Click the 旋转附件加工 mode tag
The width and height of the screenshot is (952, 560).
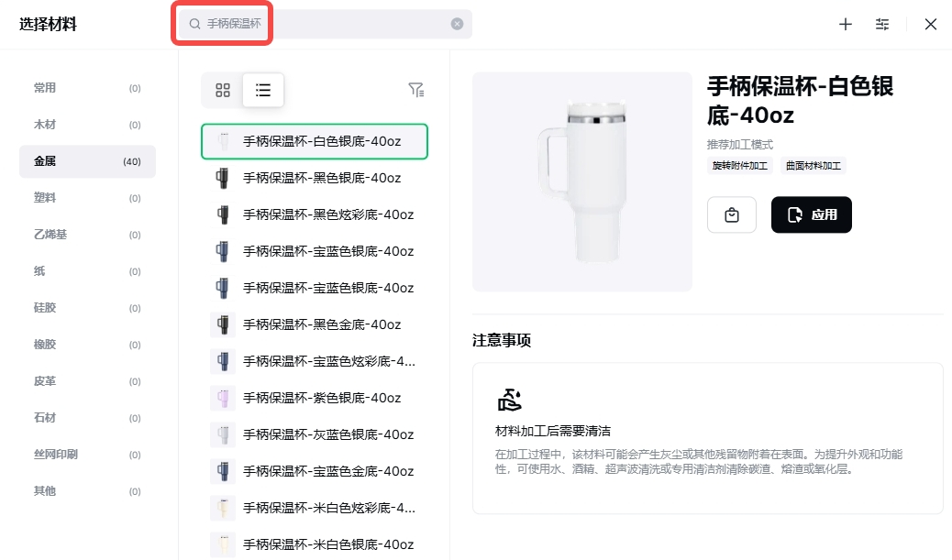pyautogui.click(x=740, y=166)
